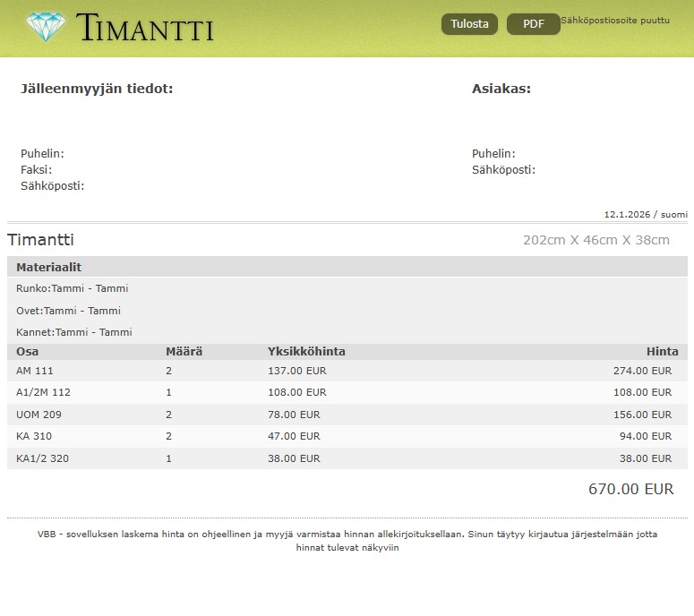Click the Osa column header
This screenshot has height=616, width=694.
pos(28,352)
